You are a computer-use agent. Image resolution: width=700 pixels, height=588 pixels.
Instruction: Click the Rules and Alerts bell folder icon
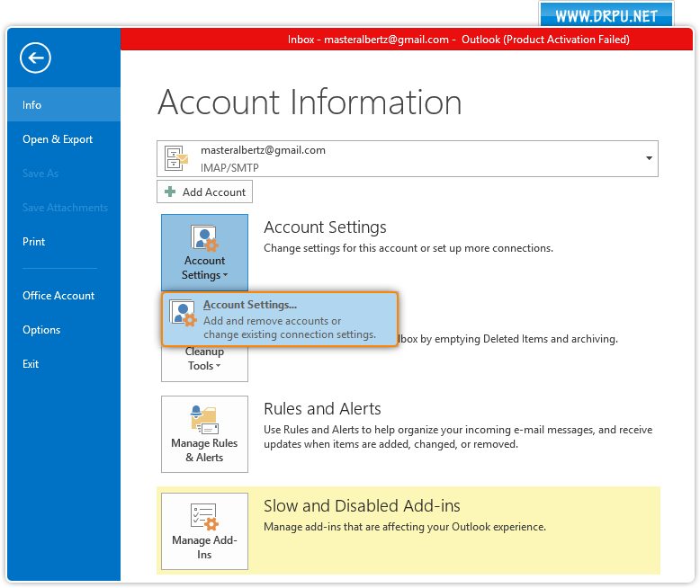coord(204,420)
